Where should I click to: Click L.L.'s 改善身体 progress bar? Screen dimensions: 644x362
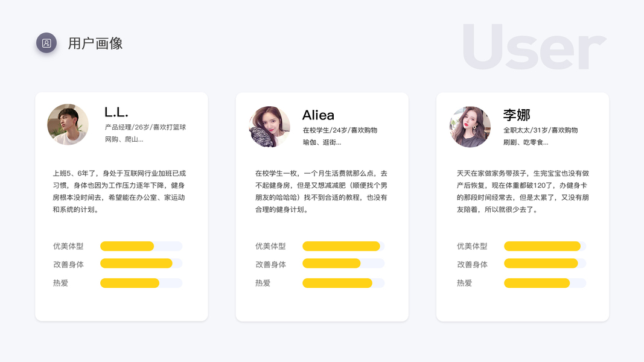pyautogui.click(x=141, y=264)
